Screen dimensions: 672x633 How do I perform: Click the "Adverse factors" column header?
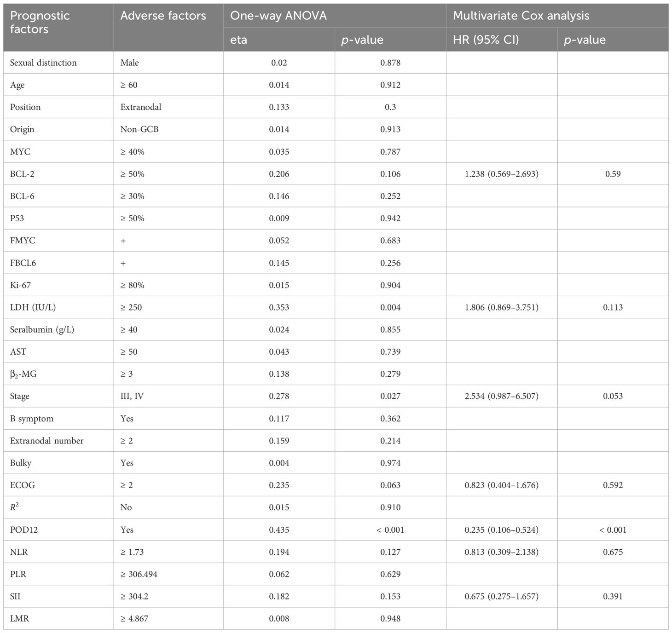click(163, 16)
